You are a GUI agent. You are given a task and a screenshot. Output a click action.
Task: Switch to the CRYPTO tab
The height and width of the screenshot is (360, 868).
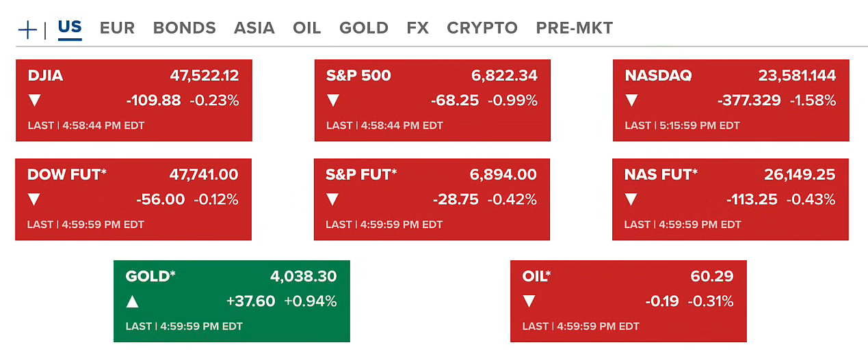tap(482, 28)
